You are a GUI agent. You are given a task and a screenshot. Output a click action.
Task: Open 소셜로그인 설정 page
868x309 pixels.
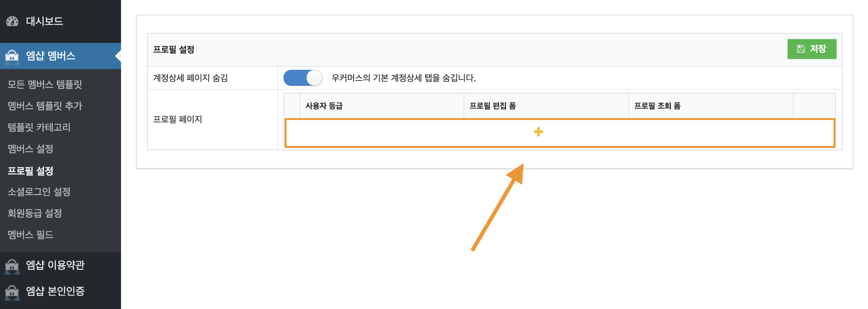39,192
